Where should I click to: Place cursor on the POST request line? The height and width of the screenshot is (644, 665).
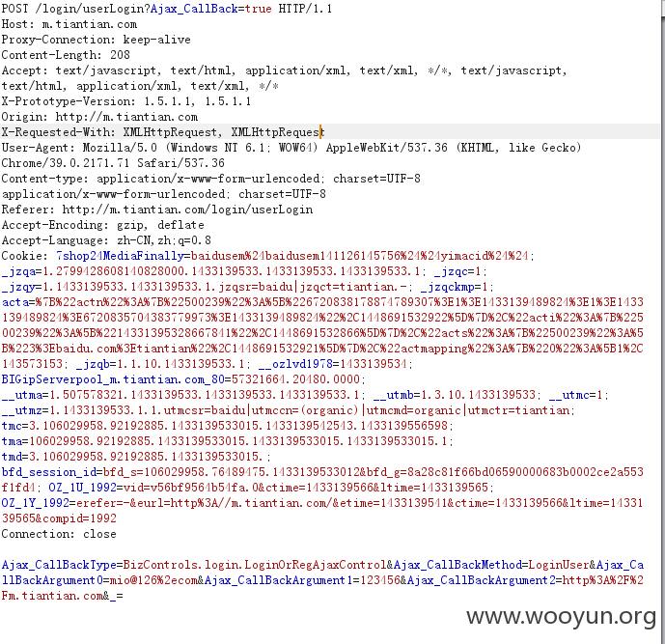(x=167, y=9)
